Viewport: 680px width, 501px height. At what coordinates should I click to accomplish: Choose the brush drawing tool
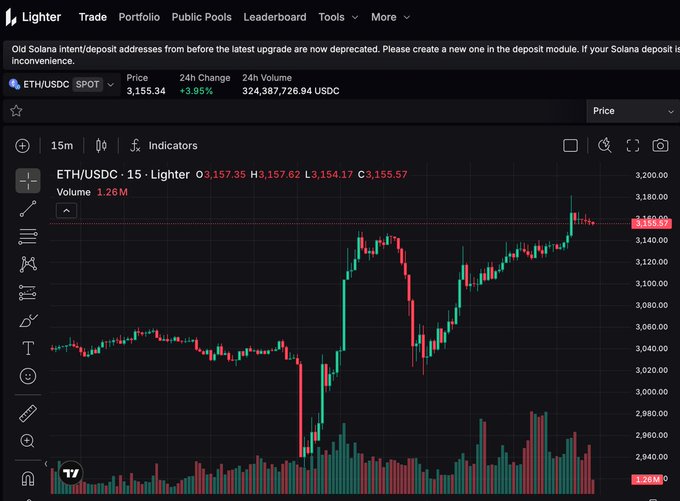(28, 321)
